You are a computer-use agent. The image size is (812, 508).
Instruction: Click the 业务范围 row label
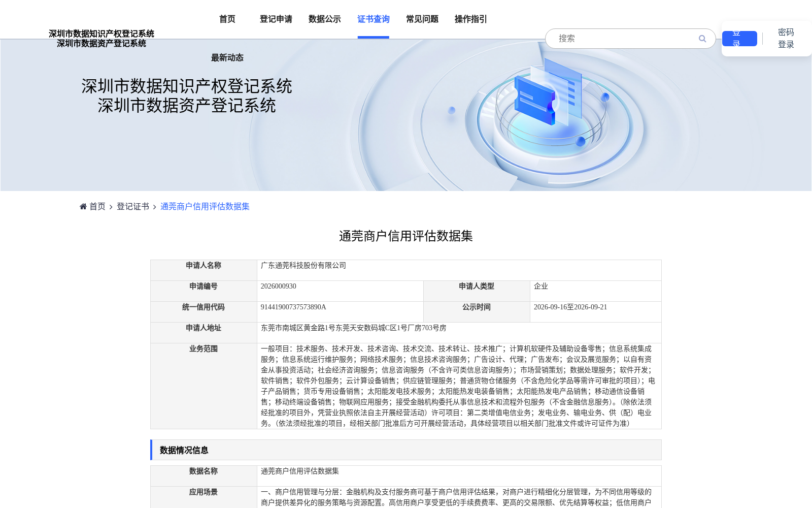[204, 349]
